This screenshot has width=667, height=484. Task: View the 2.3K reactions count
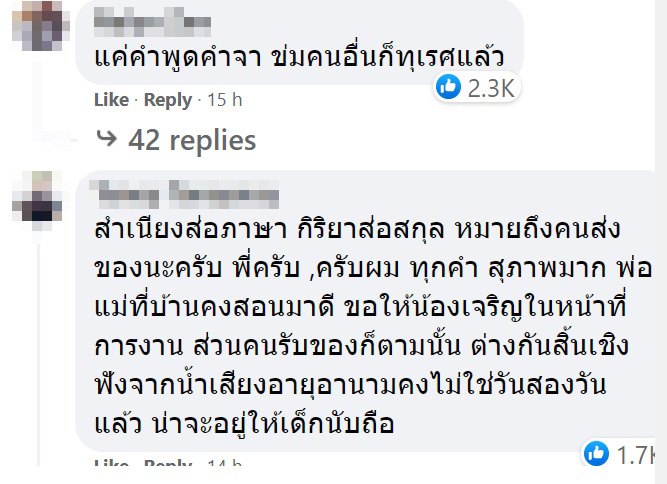[489, 89]
